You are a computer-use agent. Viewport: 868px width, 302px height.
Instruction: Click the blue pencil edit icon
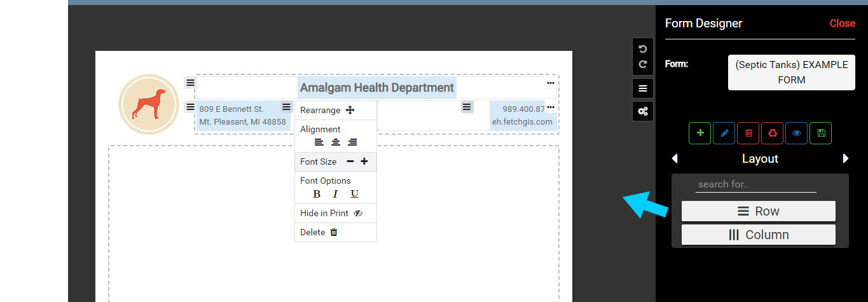[724, 133]
